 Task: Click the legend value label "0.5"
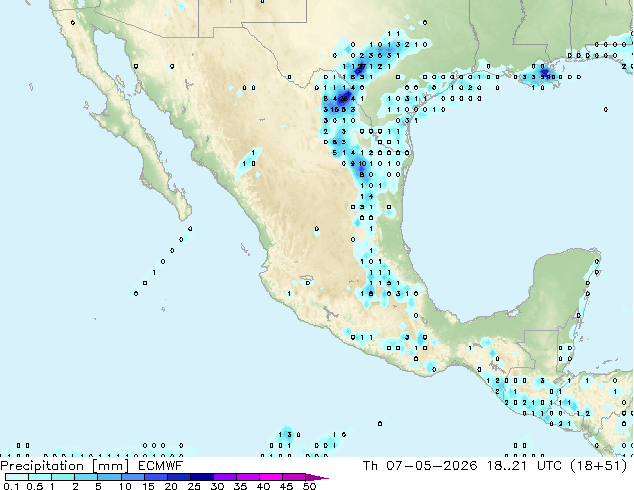34,486
